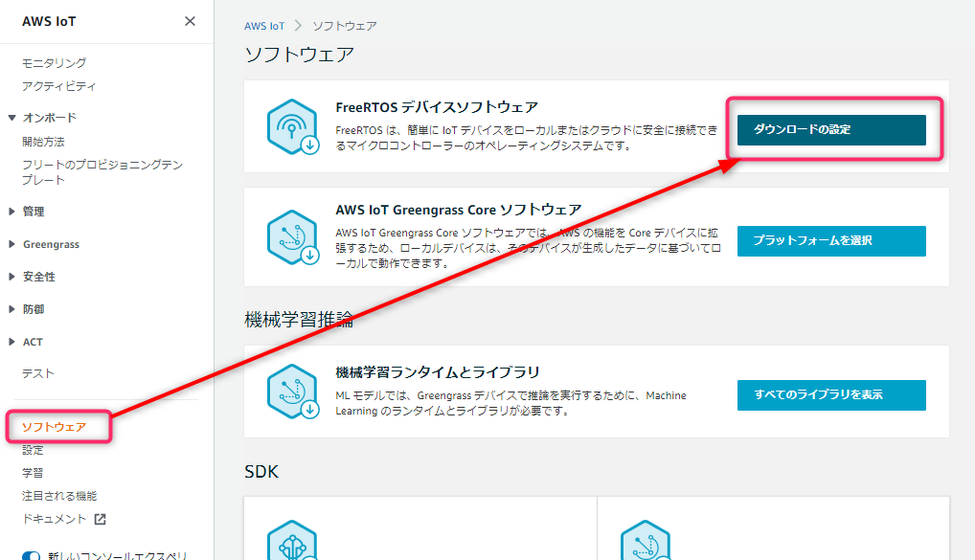Select ソフトウェア in the sidebar
Screen dimensions: 975x560
pyautogui.click(x=54, y=427)
